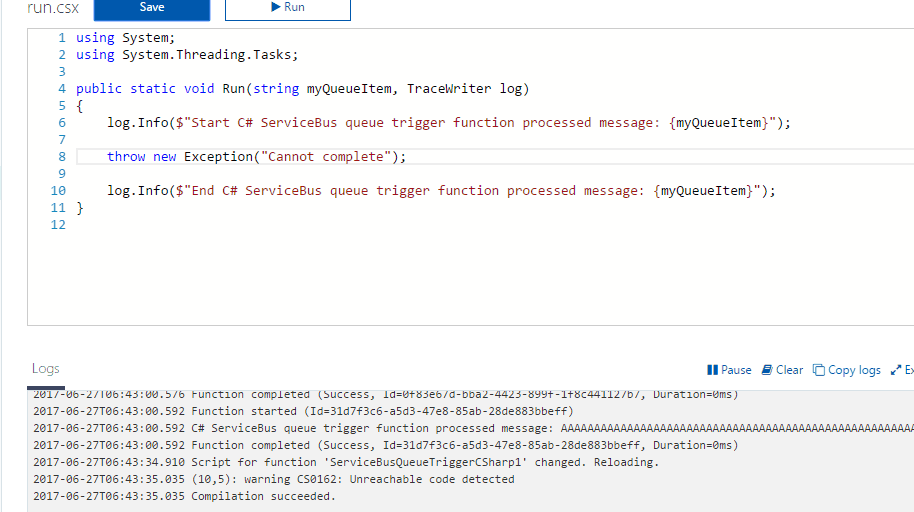914x512 pixels.
Task: Click the eraser icon beside Clear
Action: coord(767,370)
